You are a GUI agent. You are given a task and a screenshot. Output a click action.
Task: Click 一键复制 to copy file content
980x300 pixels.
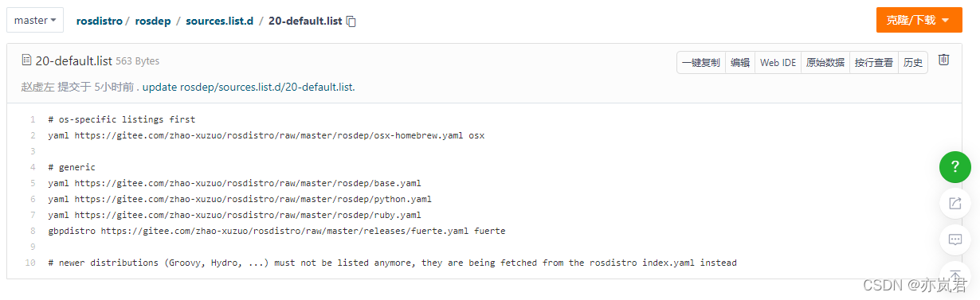(x=701, y=63)
